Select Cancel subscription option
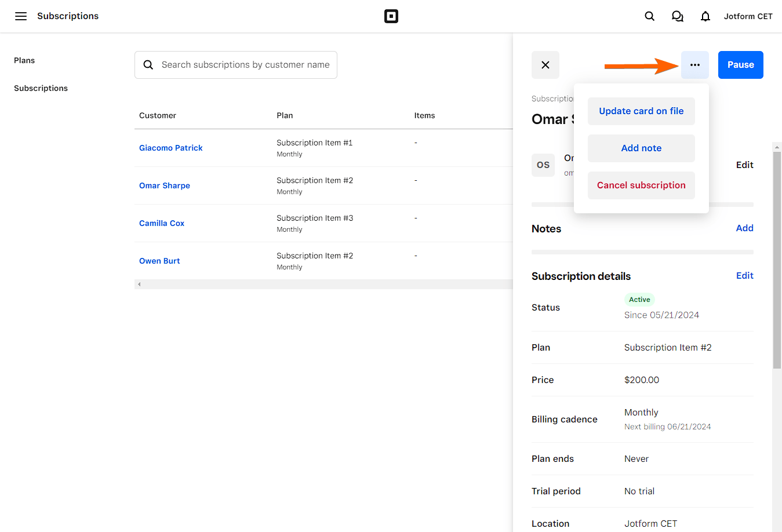This screenshot has height=532, width=782. (641, 185)
